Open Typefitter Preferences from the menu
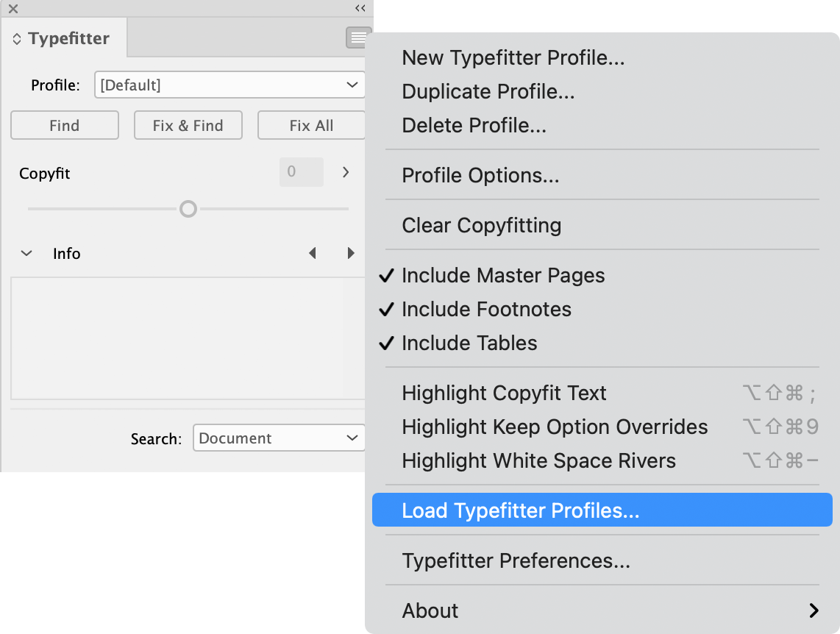840x634 pixels. pos(602,560)
